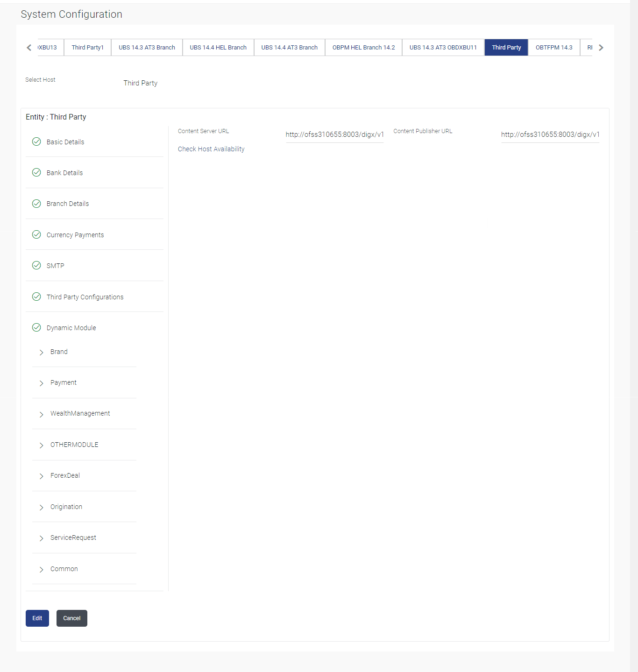
Task: Click the checkmark icon beside Basic Details
Action: [x=36, y=141]
